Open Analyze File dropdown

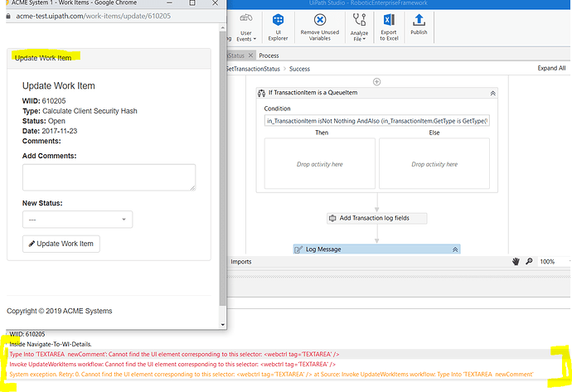point(359,27)
